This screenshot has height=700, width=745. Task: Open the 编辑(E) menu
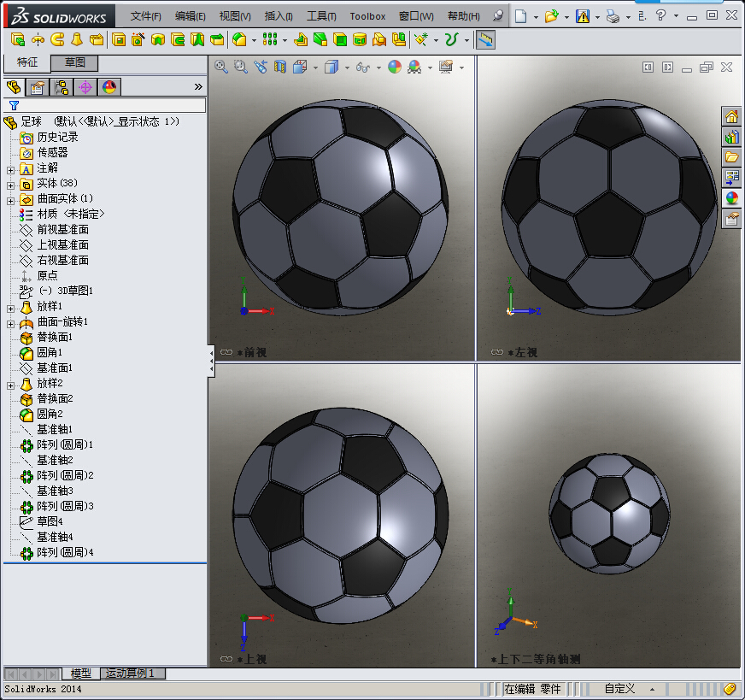coord(190,16)
